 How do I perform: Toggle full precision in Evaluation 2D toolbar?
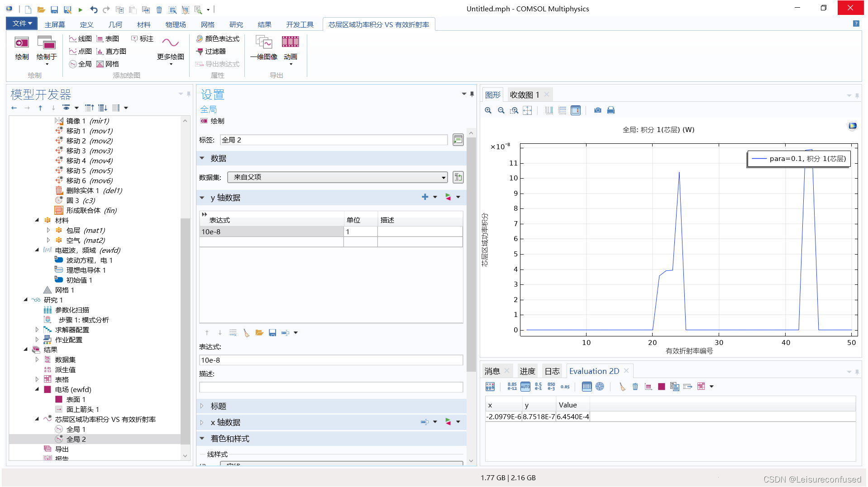coord(512,387)
